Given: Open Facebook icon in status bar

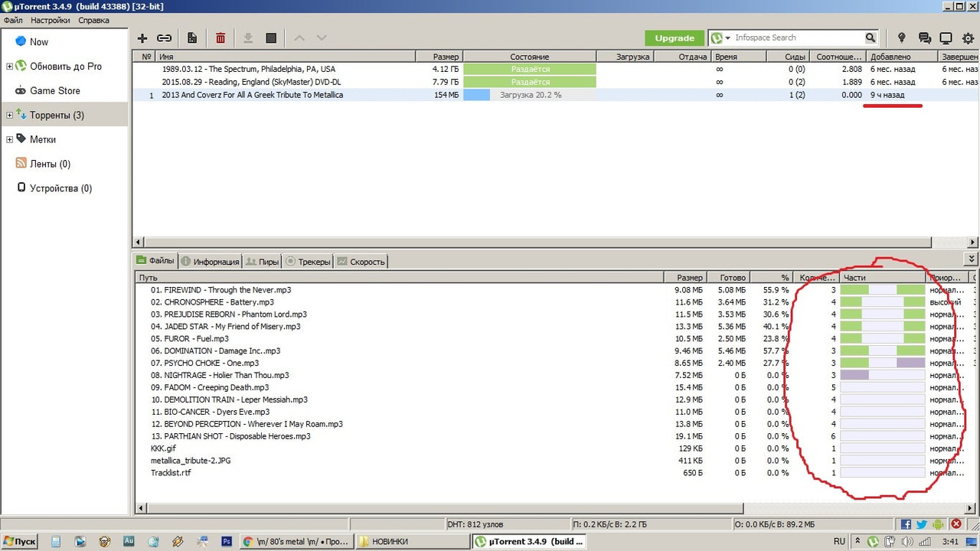Looking at the screenshot, I should click(x=906, y=524).
